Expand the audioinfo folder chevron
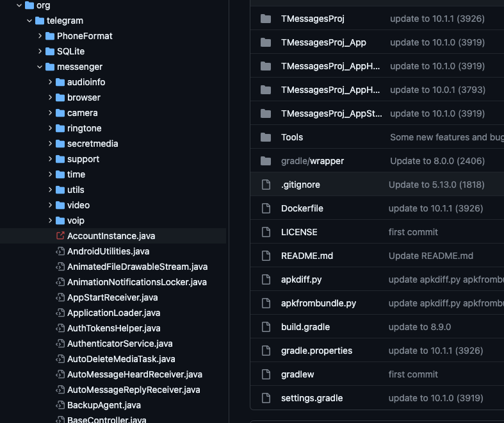This screenshot has height=423, width=504. click(x=50, y=82)
